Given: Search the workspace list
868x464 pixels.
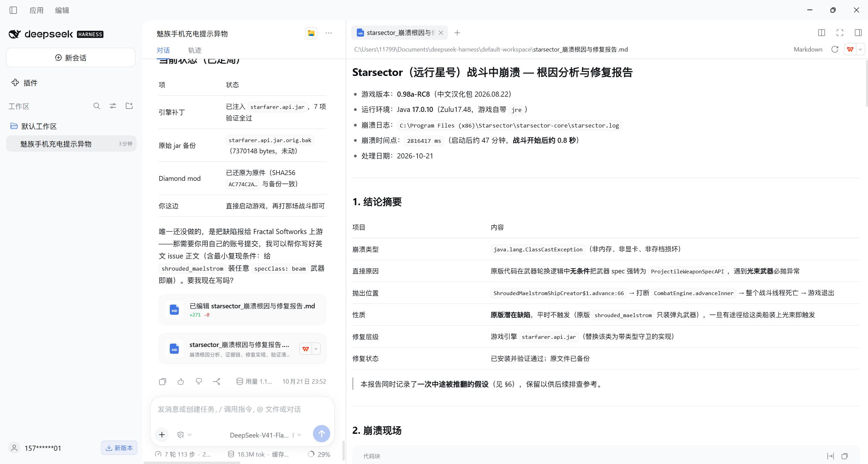Looking at the screenshot, I should (x=97, y=106).
